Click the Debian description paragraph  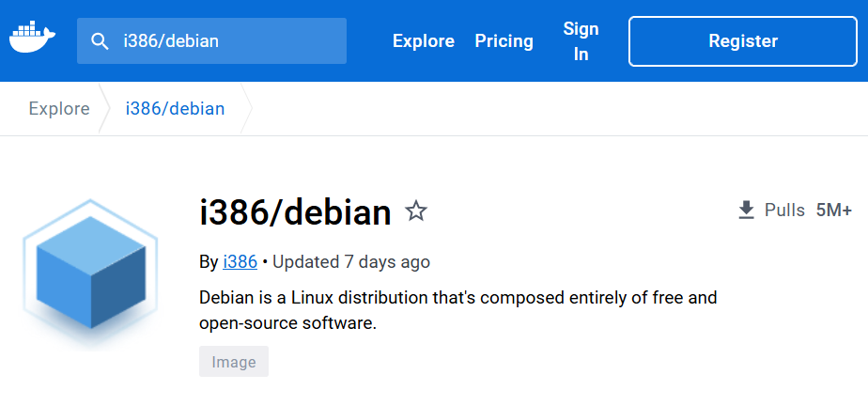(457, 310)
